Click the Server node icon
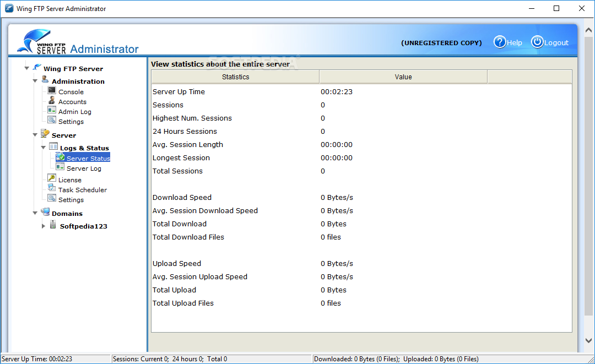 pos(45,133)
